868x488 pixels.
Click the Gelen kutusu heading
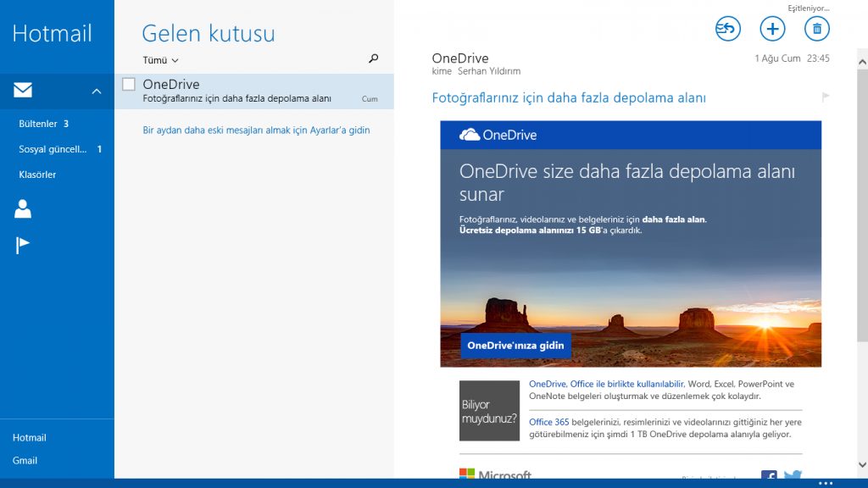(x=209, y=33)
